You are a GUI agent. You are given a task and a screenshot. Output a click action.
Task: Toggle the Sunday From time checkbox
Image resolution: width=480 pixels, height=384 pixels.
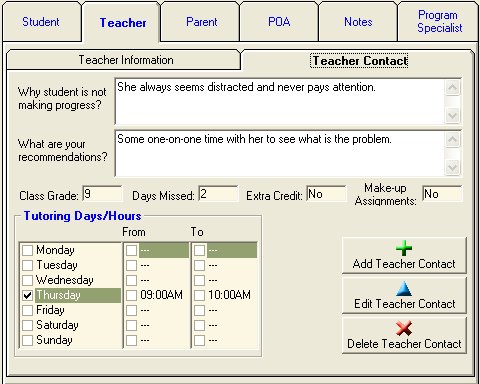(x=131, y=340)
